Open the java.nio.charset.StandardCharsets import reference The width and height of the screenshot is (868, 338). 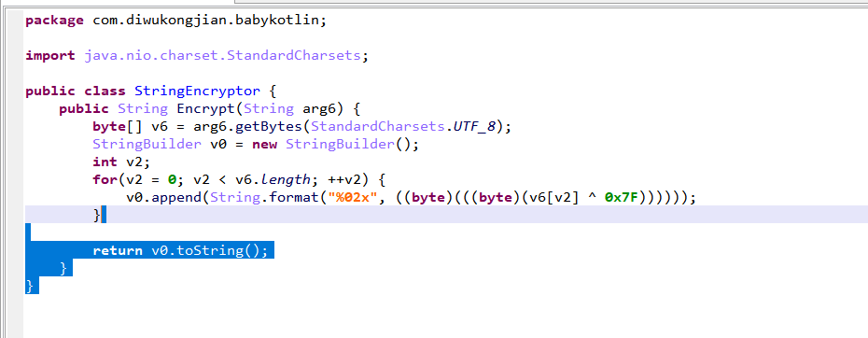(x=222, y=56)
